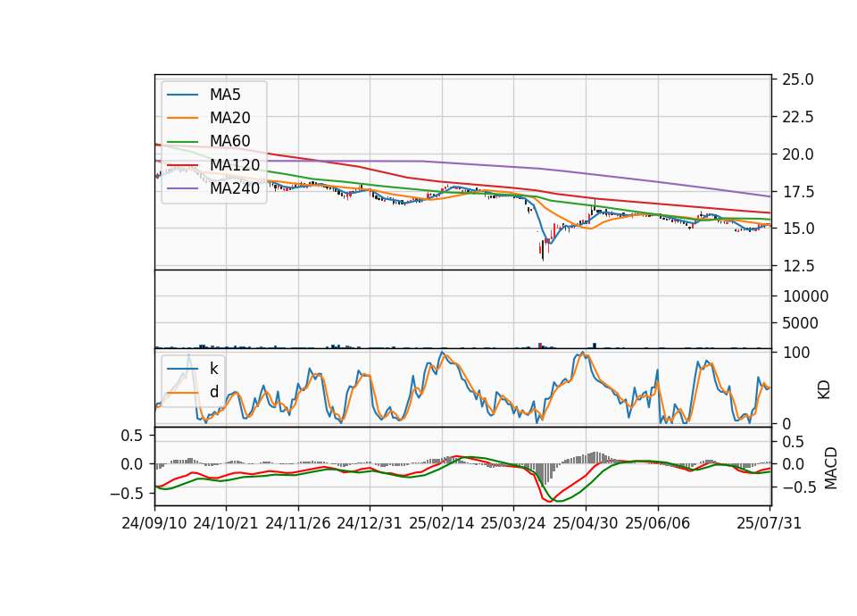The height and width of the screenshot is (616, 857).
Task: Click the tall volume bar near 25/04/30
Action: click(x=595, y=345)
